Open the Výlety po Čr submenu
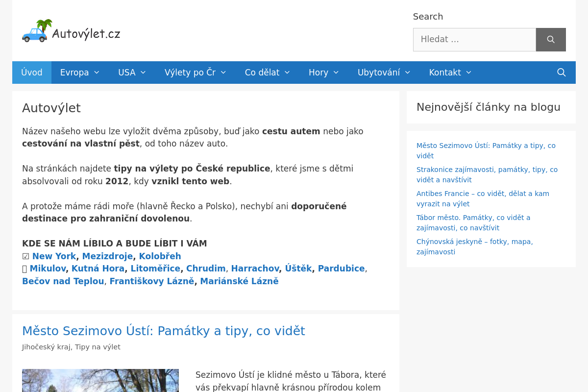Screen dimensions: 588x392 (x=223, y=73)
